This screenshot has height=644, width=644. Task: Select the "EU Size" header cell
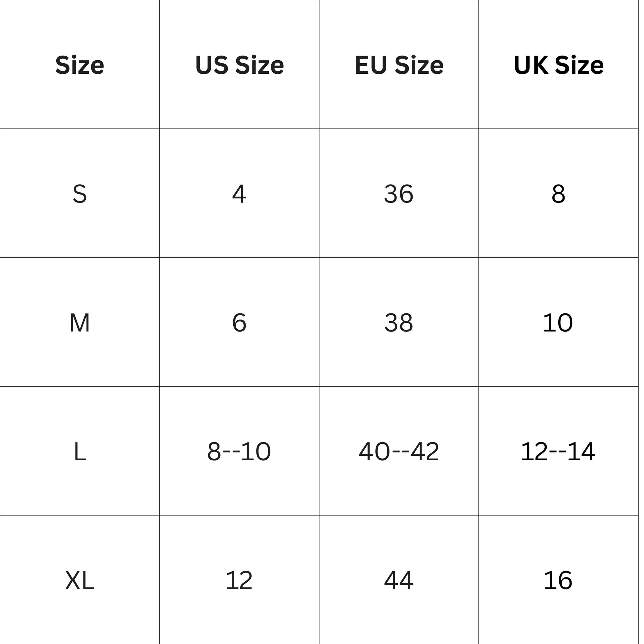(399, 65)
